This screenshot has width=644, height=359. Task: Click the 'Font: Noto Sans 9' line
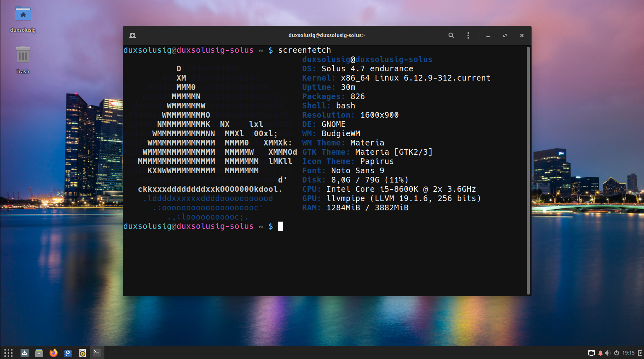point(343,170)
